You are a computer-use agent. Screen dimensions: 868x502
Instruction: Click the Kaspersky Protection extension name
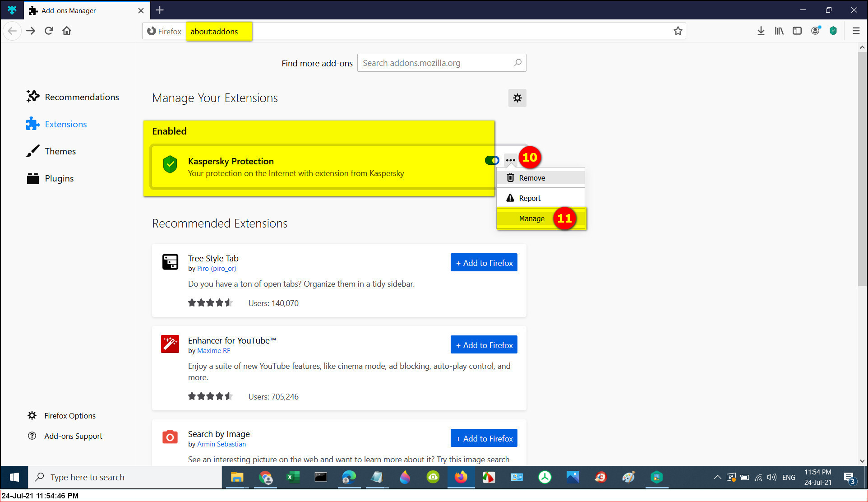[x=231, y=161]
